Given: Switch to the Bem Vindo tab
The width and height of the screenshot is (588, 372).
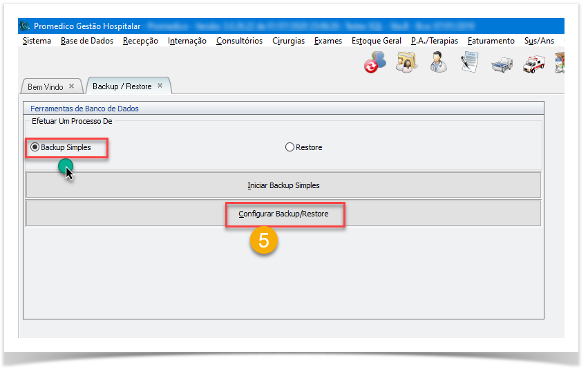Looking at the screenshot, I should [x=45, y=86].
